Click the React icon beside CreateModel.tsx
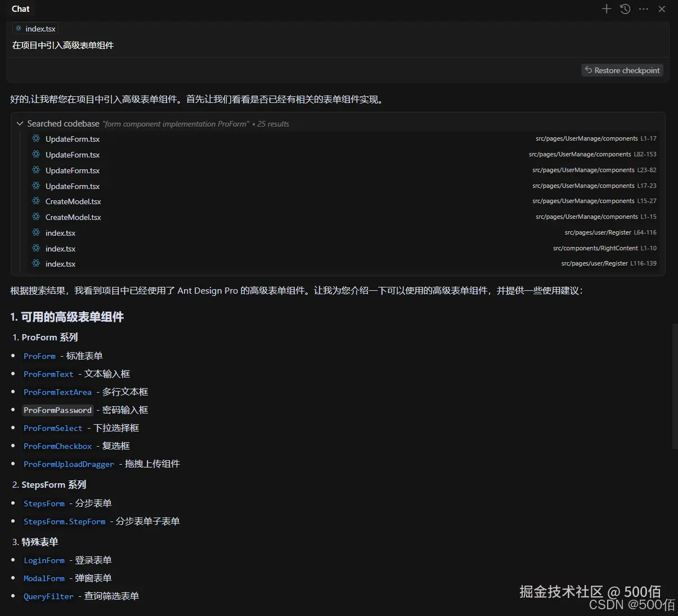The image size is (678, 616). click(36, 201)
